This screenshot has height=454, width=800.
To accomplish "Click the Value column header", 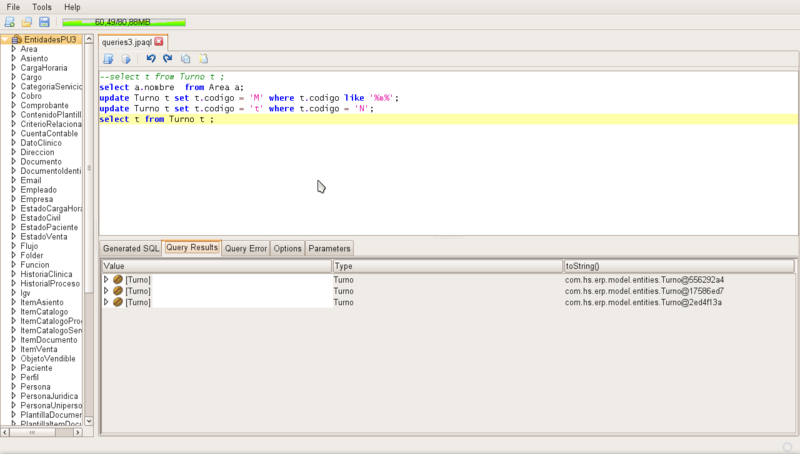I will 216,266.
